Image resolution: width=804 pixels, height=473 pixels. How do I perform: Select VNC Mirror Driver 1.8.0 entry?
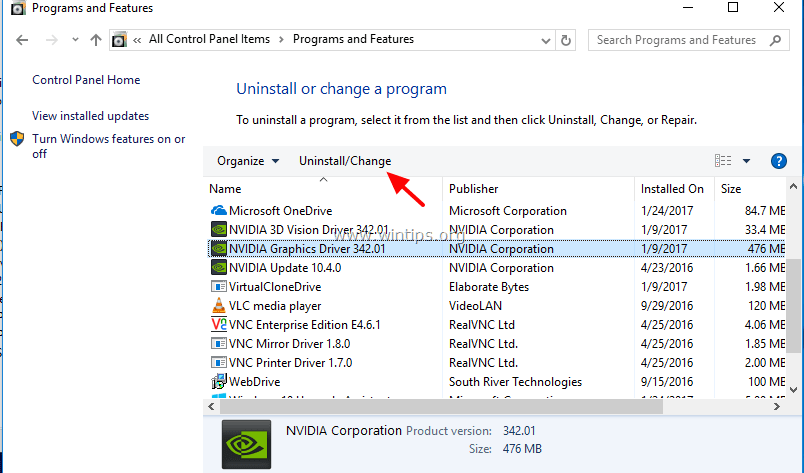290,344
